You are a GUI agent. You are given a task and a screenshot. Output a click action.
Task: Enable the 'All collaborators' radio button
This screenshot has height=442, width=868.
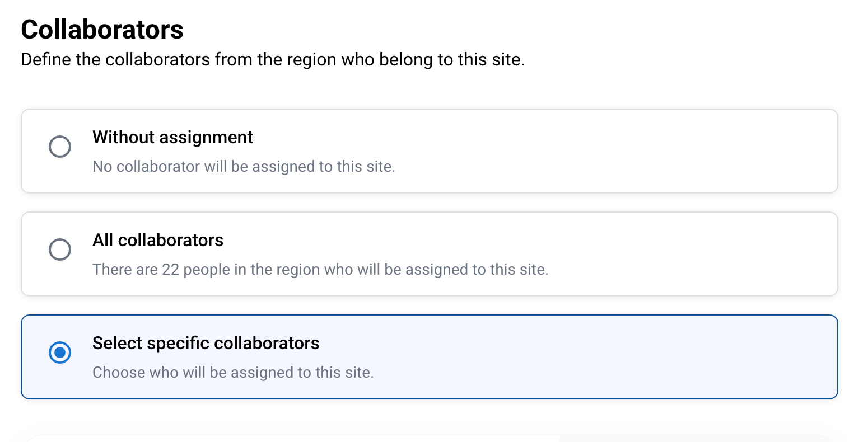(x=60, y=250)
